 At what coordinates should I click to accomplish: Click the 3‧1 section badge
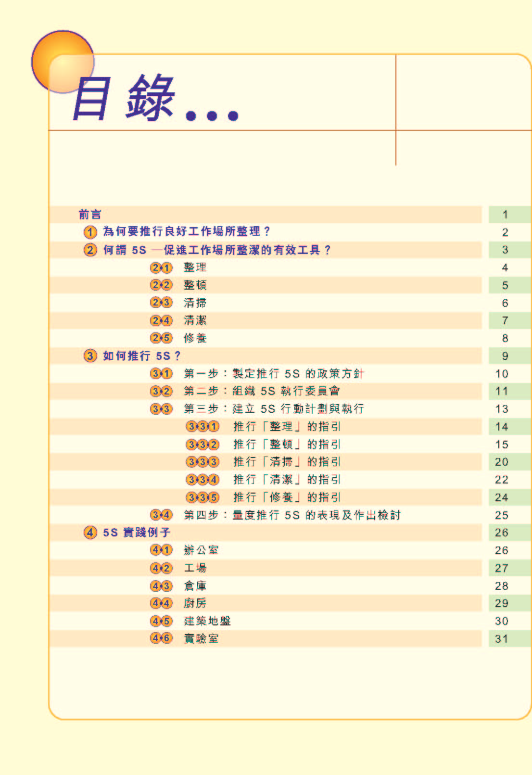tap(161, 374)
